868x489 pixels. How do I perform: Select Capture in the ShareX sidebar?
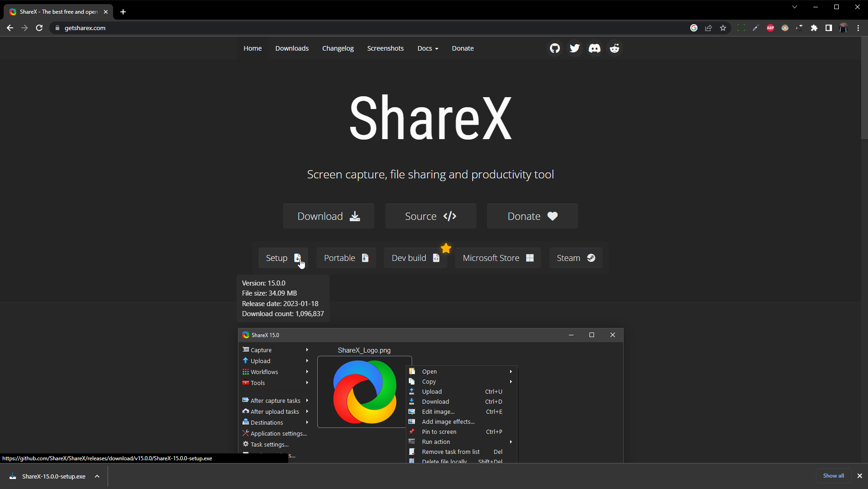(261, 350)
